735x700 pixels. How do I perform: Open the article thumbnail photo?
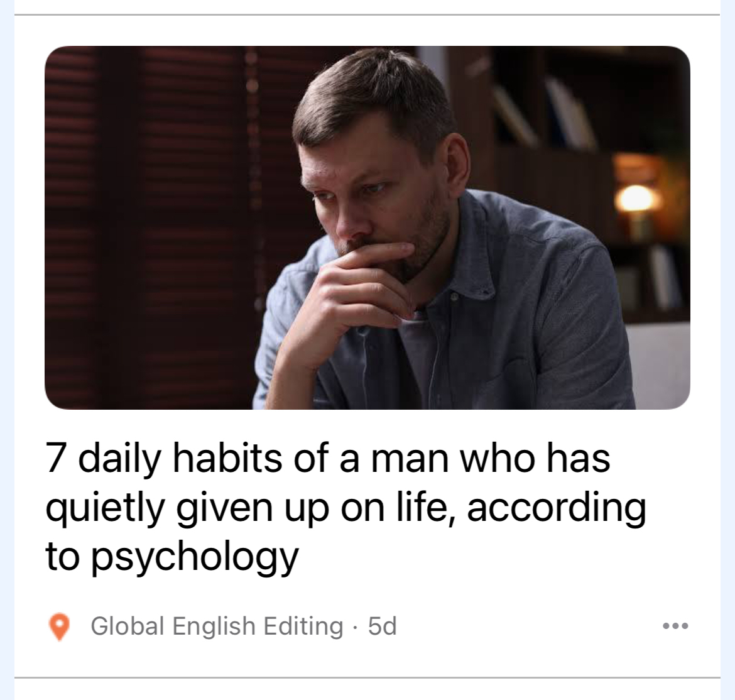(367, 227)
